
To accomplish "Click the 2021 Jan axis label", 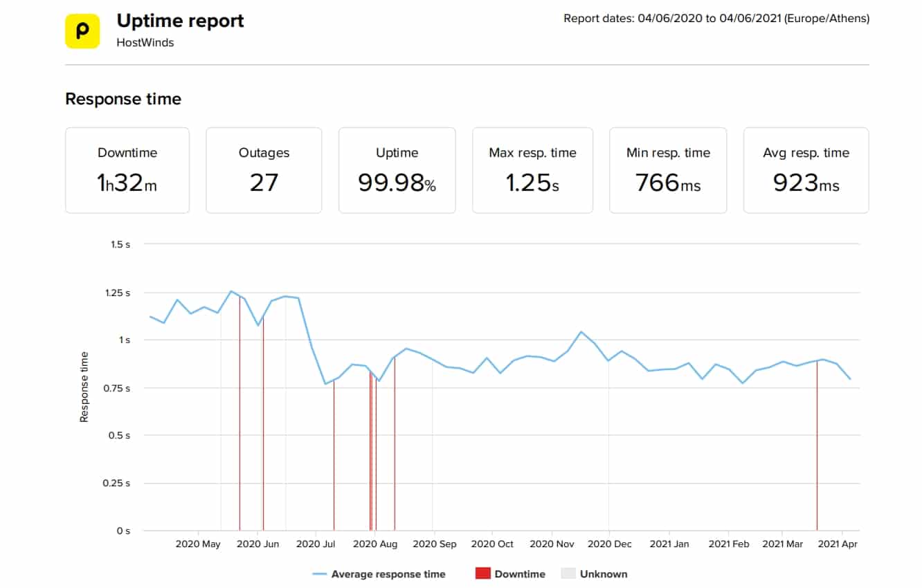I will 669,544.
